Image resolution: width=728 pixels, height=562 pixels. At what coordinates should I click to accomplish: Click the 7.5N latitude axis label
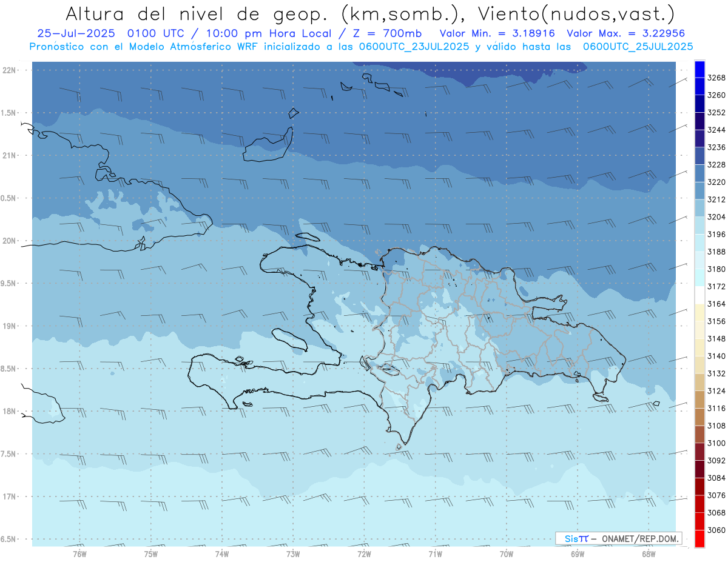(8, 453)
